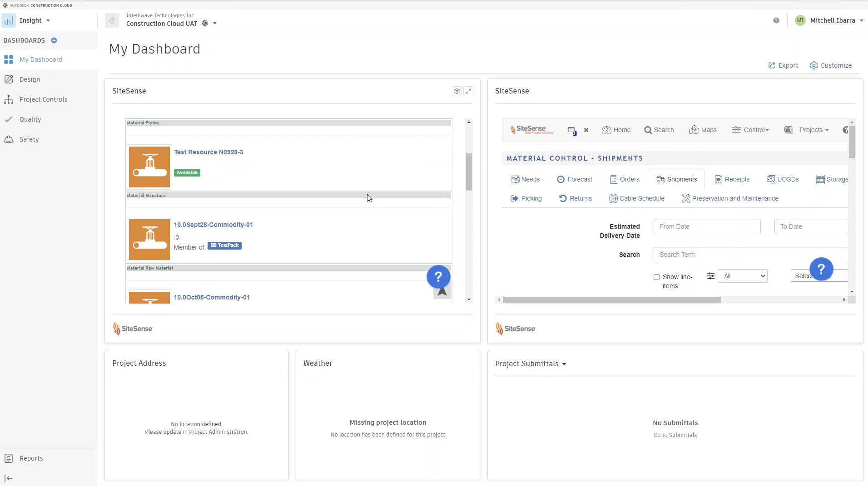Expand the Projects dropdown in SiteSense
The height and width of the screenshot is (486, 868).
807,130
